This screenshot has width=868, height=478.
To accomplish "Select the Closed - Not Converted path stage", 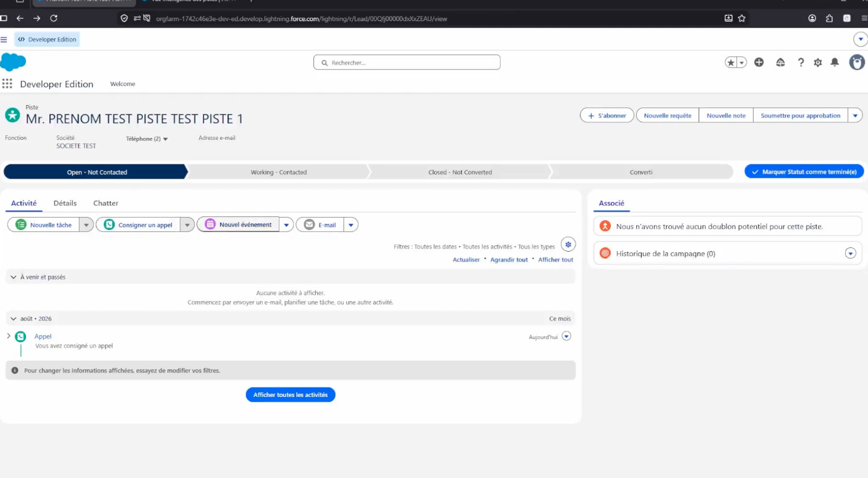I will (x=459, y=172).
